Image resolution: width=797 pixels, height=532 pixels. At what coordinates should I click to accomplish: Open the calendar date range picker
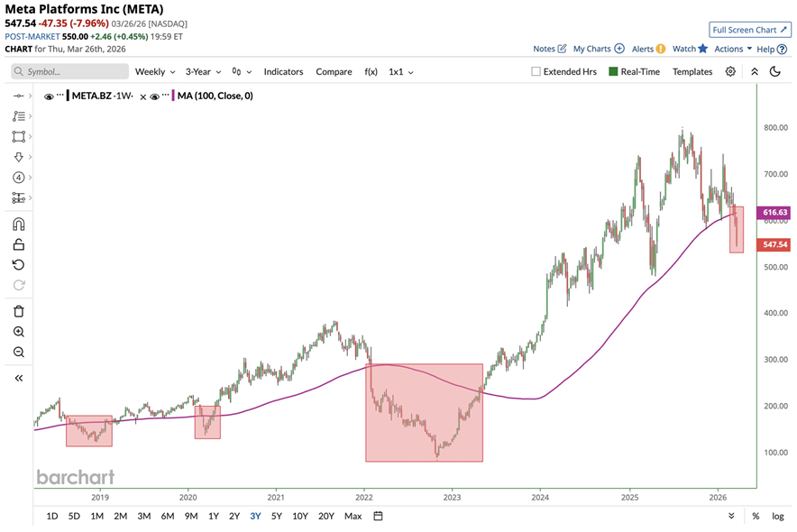coord(379,516)
